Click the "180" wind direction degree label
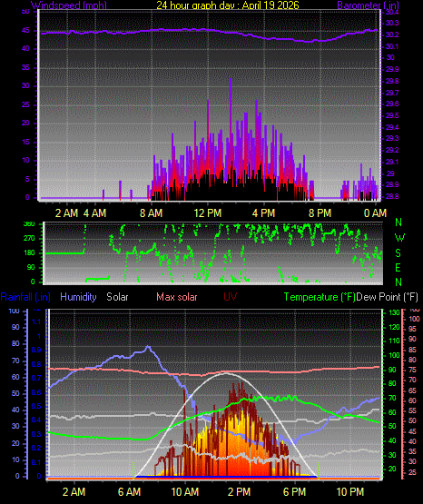 click(x=29, y=253)
